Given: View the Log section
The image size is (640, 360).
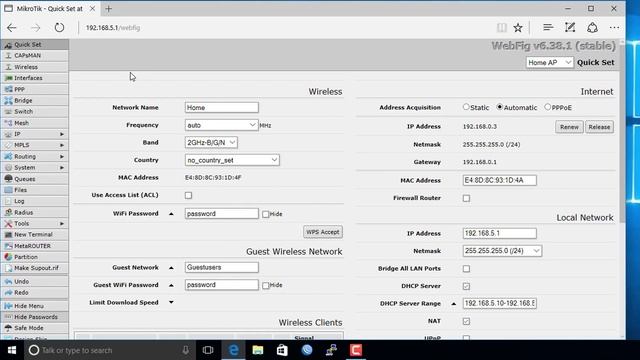Looking at the screenshot, I should (x=34, y=201).
